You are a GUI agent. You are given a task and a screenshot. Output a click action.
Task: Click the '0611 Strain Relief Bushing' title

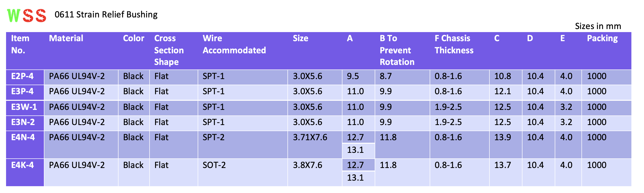106,15
